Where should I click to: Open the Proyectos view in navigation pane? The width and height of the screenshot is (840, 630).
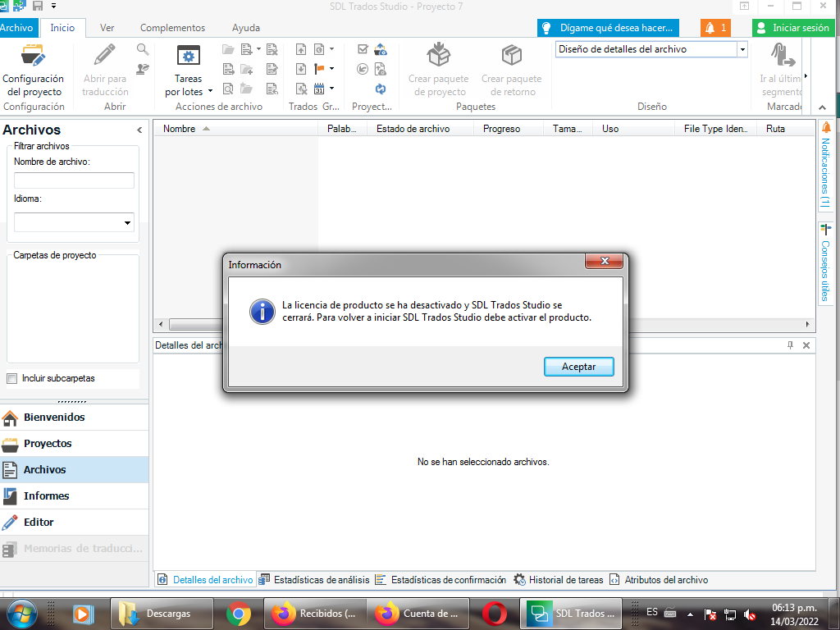(75, 444)
